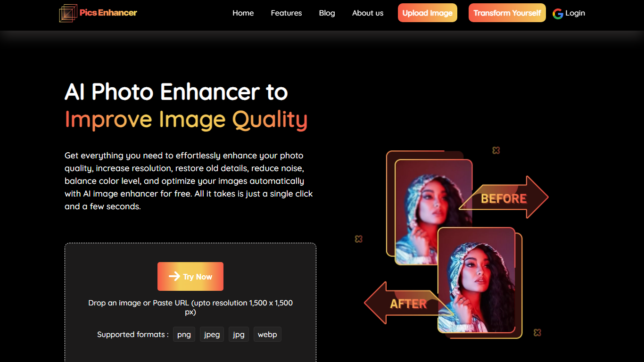Select the jpeg format tag

(212, 334)
